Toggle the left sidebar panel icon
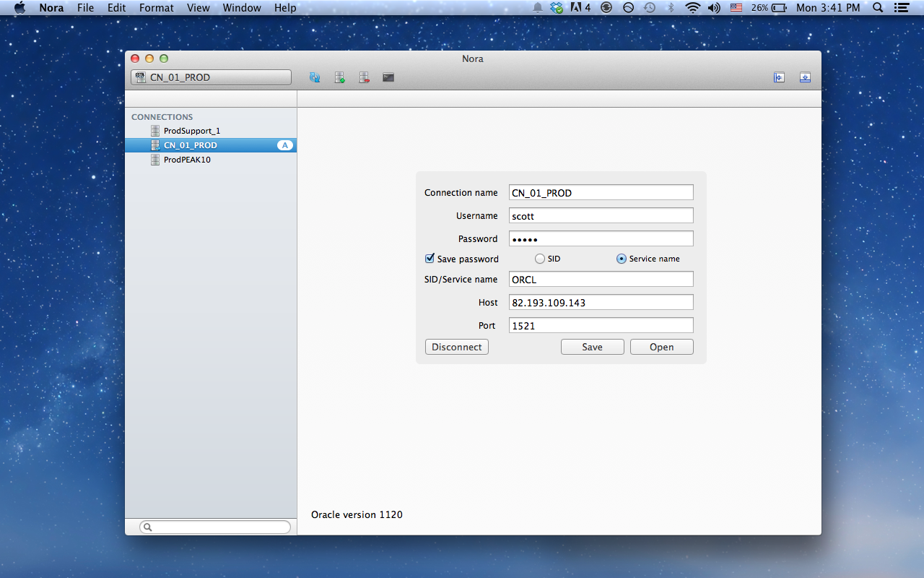924x578 pixels. [779, 77]
